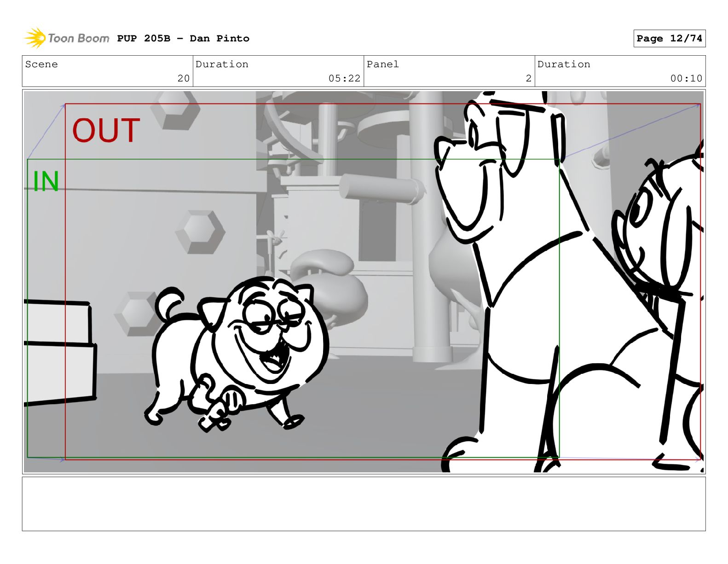Click the scene duration value '05:22'

pos(344,78)
